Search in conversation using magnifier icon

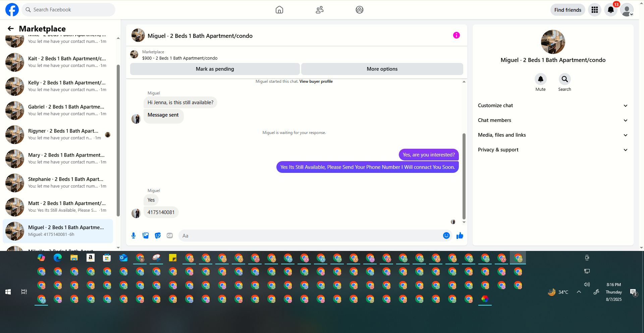pos(565,79)
